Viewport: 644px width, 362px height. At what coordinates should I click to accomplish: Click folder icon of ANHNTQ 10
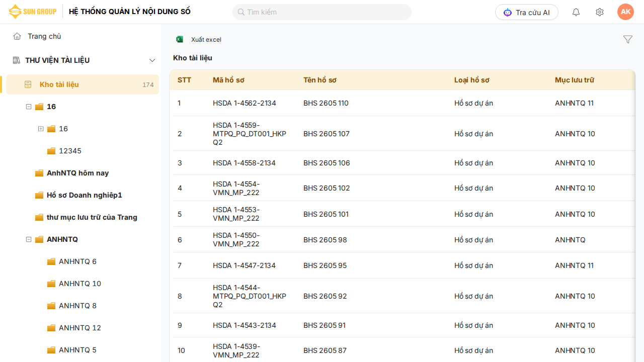click(x=51, y=284)
